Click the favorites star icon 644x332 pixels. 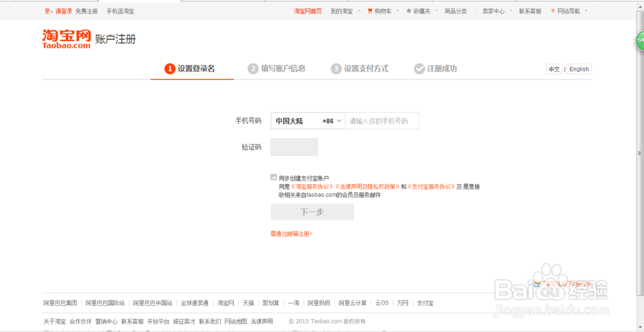pos(409,11)
